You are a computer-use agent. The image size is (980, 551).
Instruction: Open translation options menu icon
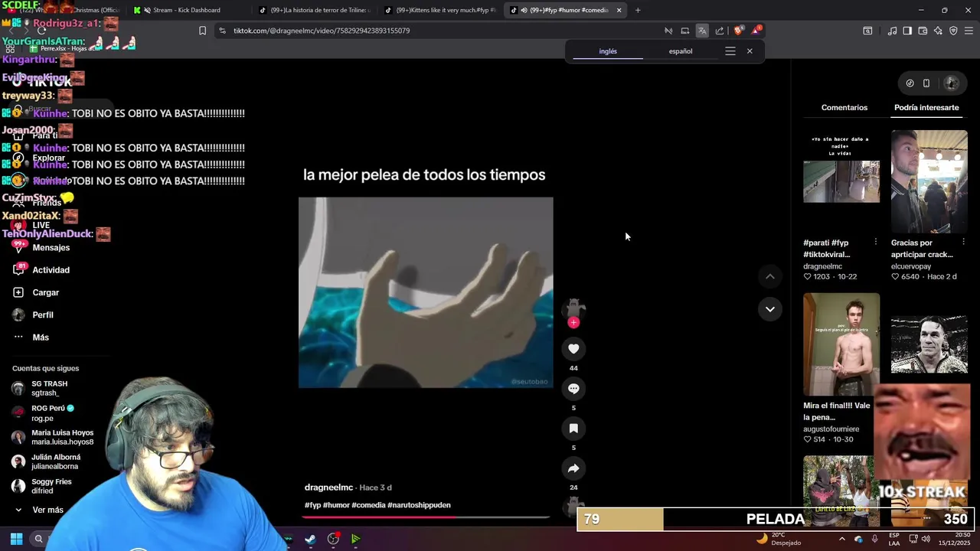(x=730, y=51)
